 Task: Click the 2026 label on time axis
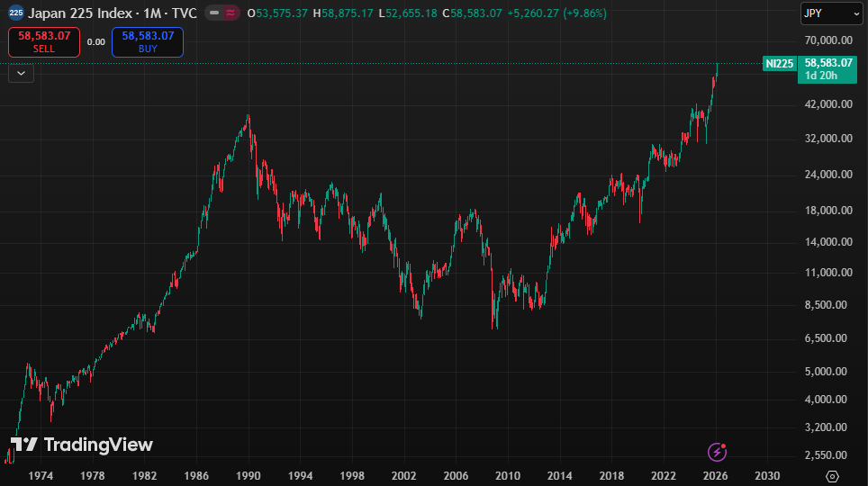click(715, 475)
